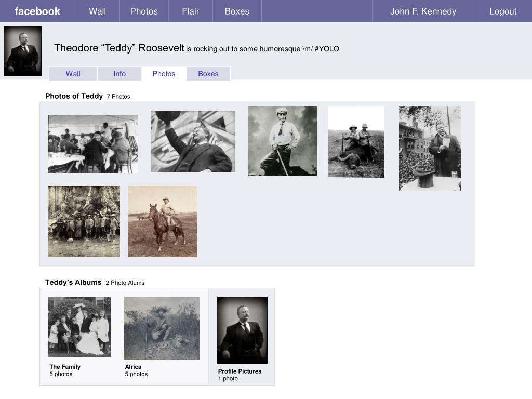Image resolution: width=532 pixels, height=399 pixels.
Task: Open the photo of Teddy speaking to crowd
Action: 430,148
